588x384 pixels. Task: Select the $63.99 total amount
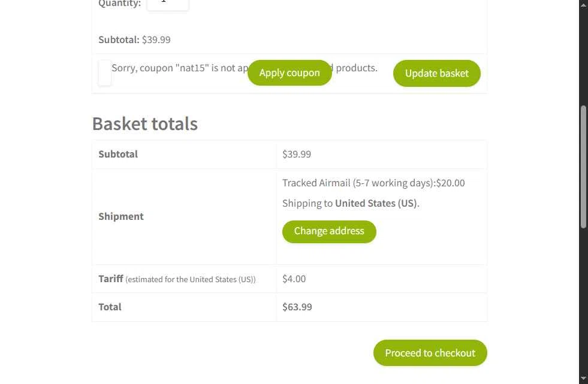pyautogui.click(x=297, y=307)
